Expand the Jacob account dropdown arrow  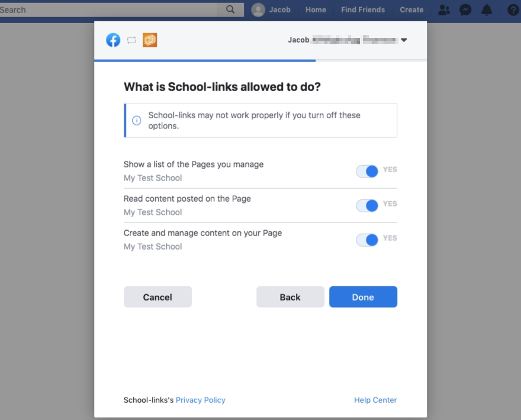click(404, 40)
